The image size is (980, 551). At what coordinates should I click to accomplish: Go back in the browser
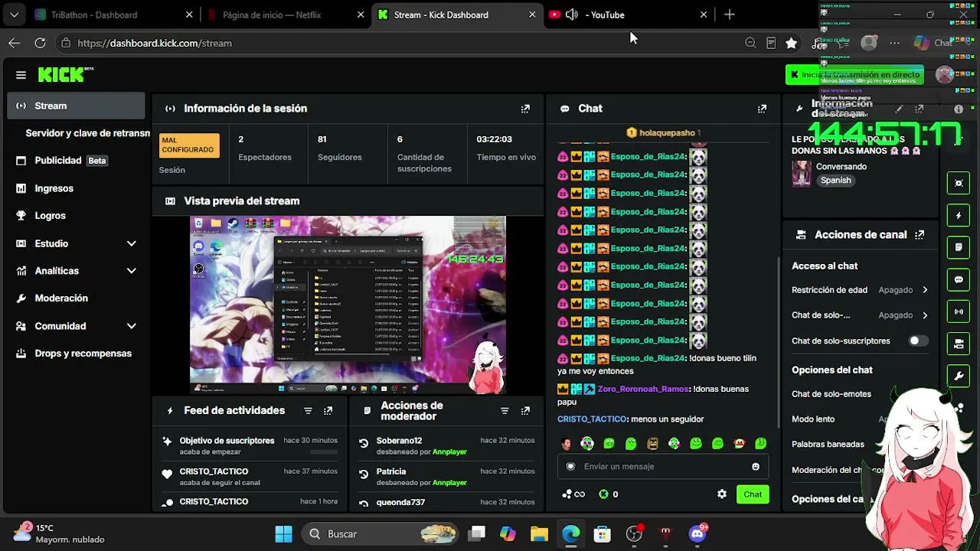click(x=15, y=43)
